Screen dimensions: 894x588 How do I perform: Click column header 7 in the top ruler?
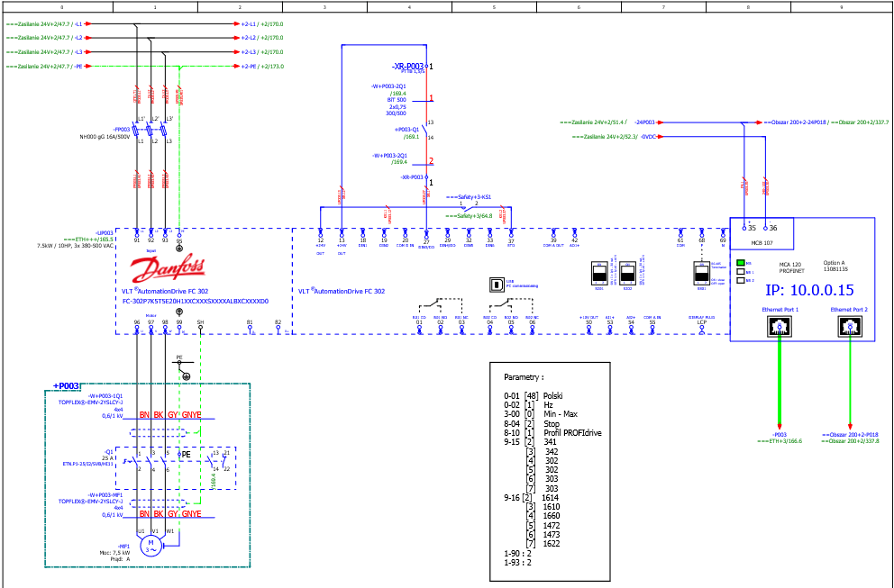coord(663,6)
